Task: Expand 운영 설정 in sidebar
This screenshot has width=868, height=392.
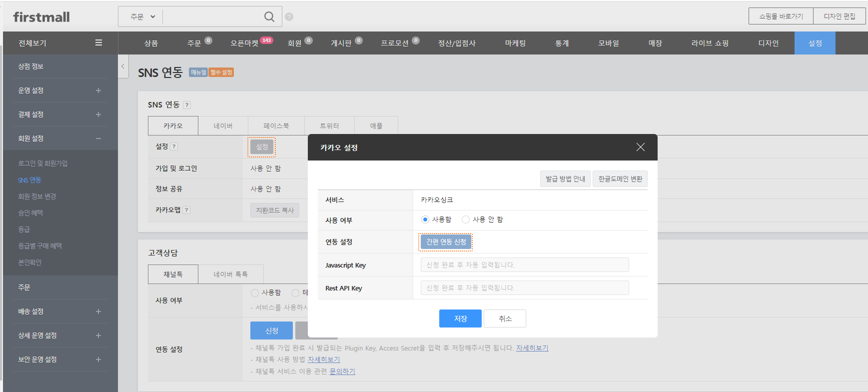Action: point(98,90)
